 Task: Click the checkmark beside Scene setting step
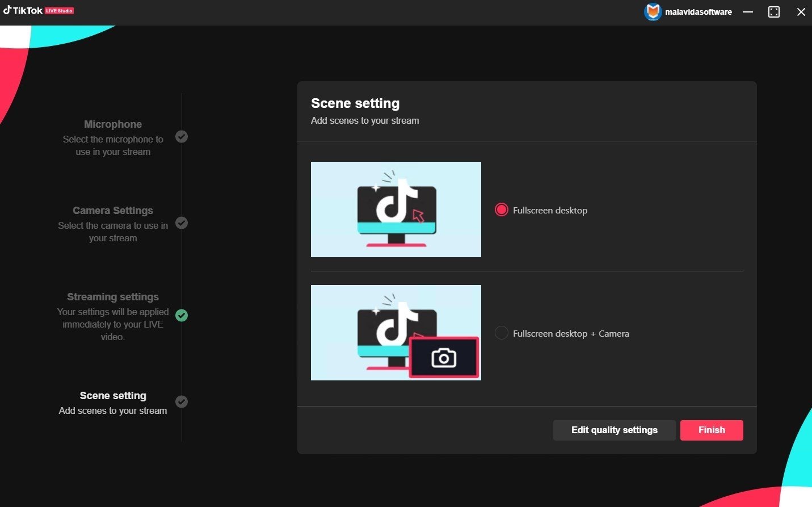click(x=182, y=401)
